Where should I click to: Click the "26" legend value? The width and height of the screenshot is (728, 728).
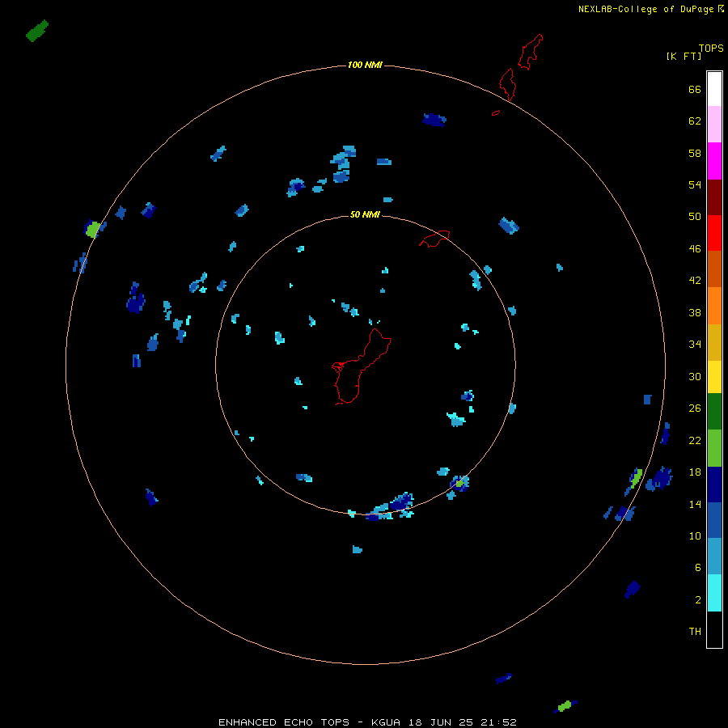point(695,408)
